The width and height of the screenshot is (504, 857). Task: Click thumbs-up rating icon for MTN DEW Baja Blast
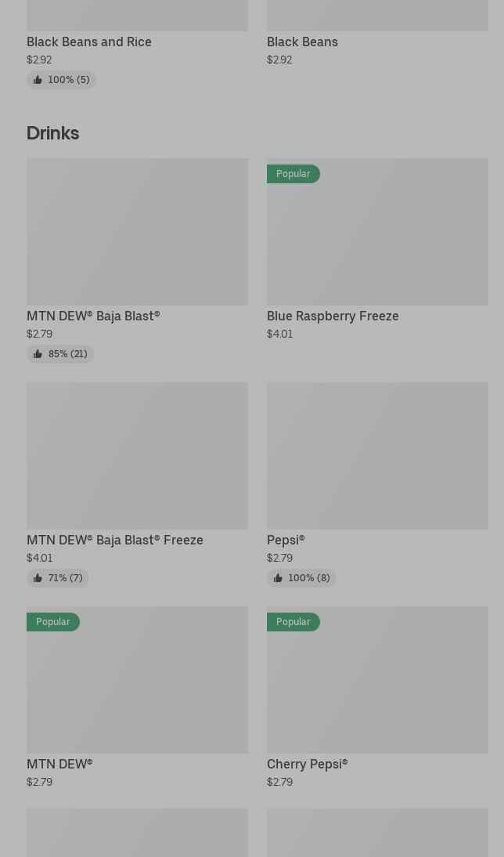pos(38,354)
